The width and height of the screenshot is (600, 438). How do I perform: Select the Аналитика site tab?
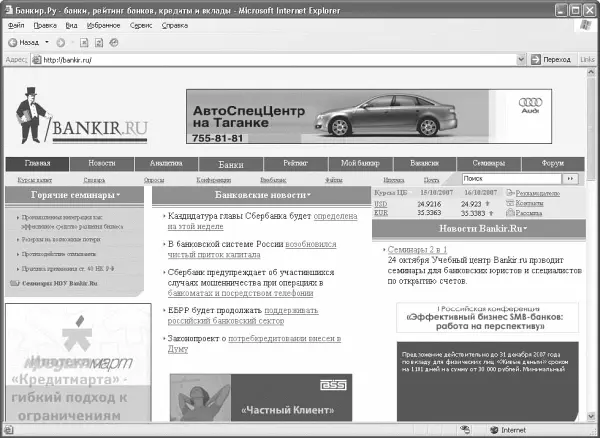pyautogui.click(x=166, y=164)
